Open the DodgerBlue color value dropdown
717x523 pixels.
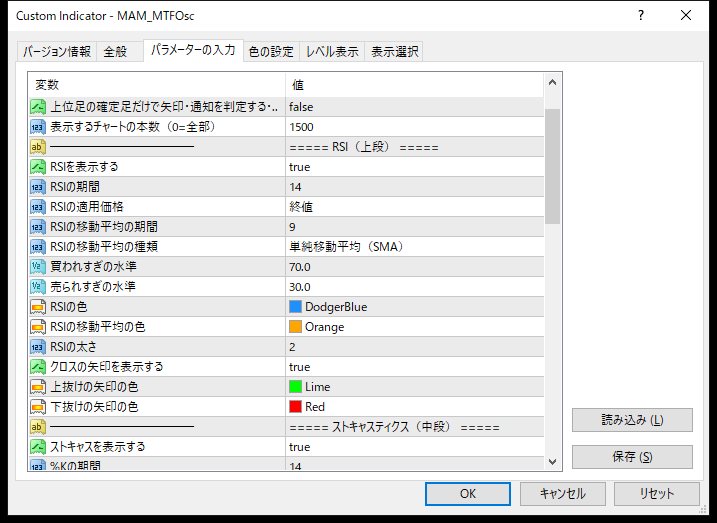[415, 307]
